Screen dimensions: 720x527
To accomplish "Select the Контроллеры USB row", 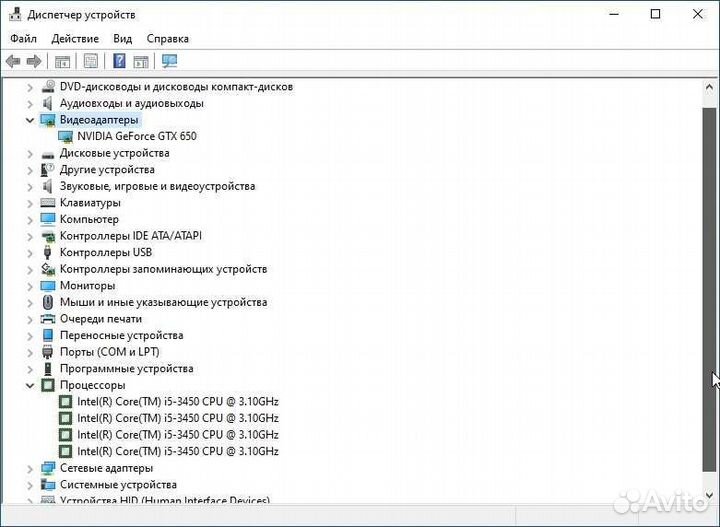I will point(106,252).
